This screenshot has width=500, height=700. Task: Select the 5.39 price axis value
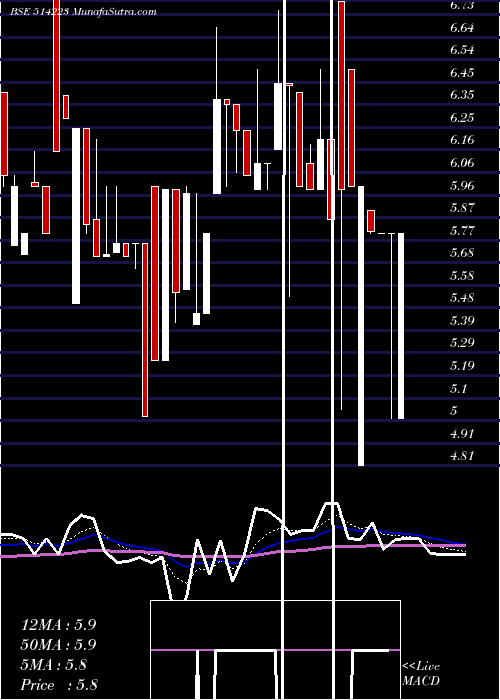[462, 321]
